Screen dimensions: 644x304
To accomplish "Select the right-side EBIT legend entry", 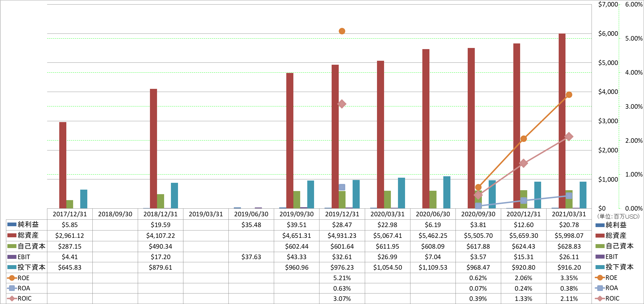I will coord(607,257).
